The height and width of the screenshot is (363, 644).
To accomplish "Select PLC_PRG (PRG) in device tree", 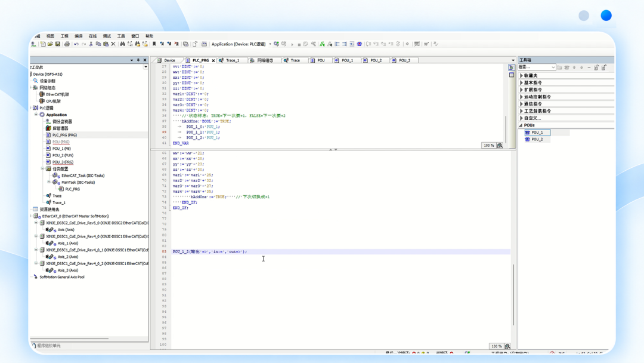I will (64, 135).
